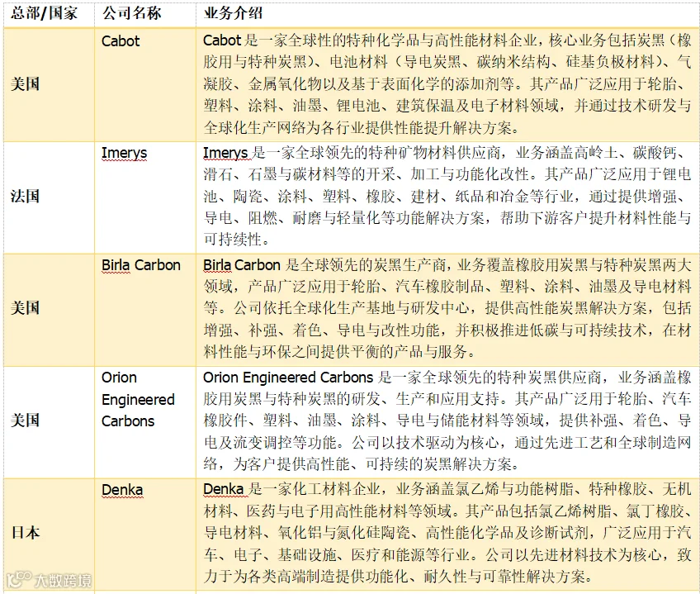Click the Birla Carbon business description paragraph
The image size is (700, 594).
coord(447,308)
